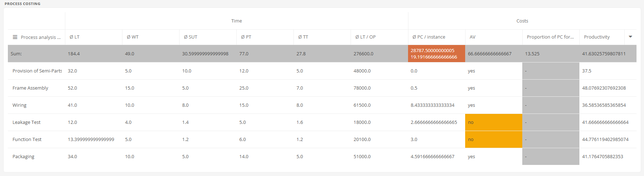Select the Provision of Semi-Parts row
This screenshot has height=176, width=644.
pyautogui.click(x=322, y=71)
